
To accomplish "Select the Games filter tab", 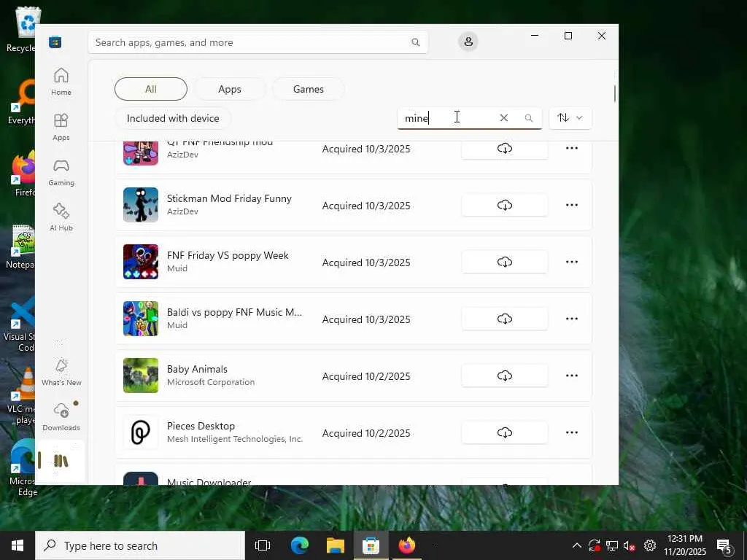I will click(x=309, y=89).
